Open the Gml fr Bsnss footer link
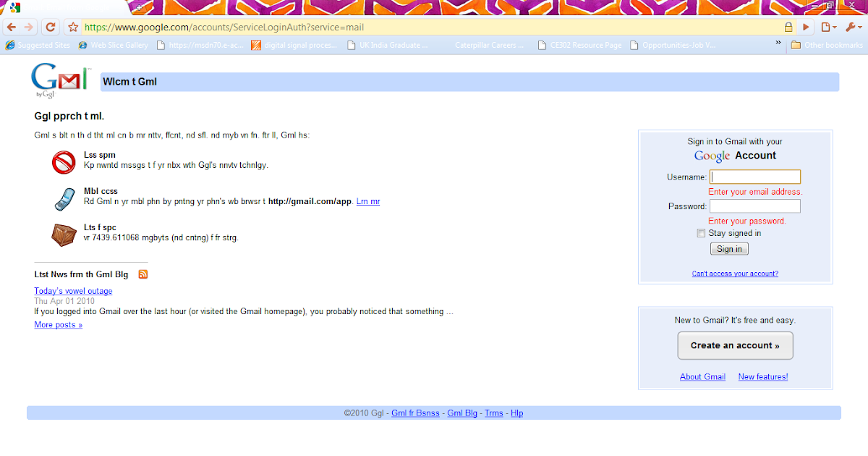Image resolution: width=868 pixels, height=456 pixels. [415, 413]
